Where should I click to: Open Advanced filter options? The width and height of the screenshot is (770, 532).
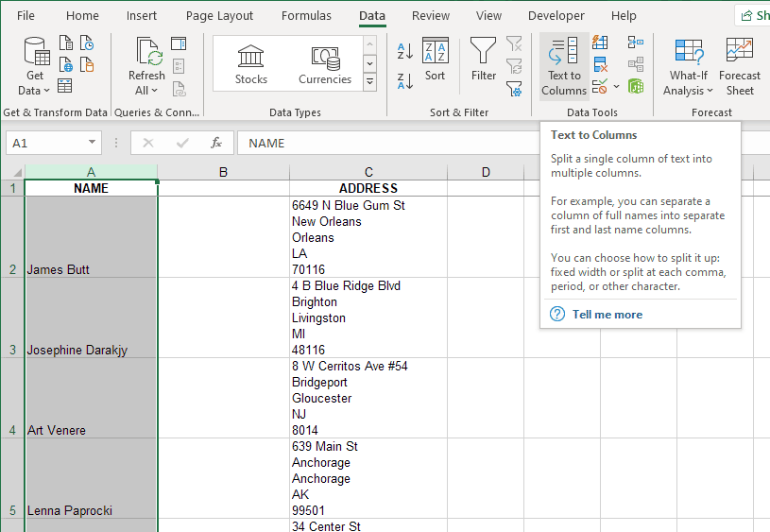514,89
